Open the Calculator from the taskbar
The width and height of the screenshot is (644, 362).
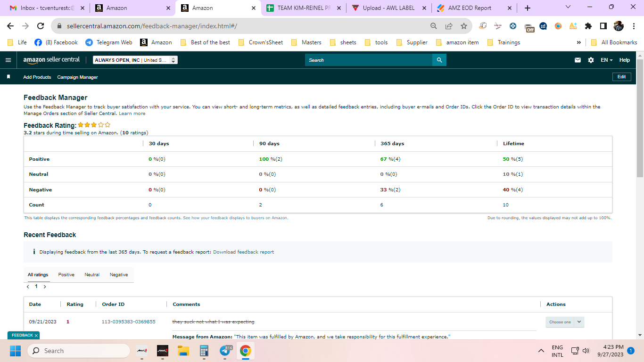tap(204, 351)
